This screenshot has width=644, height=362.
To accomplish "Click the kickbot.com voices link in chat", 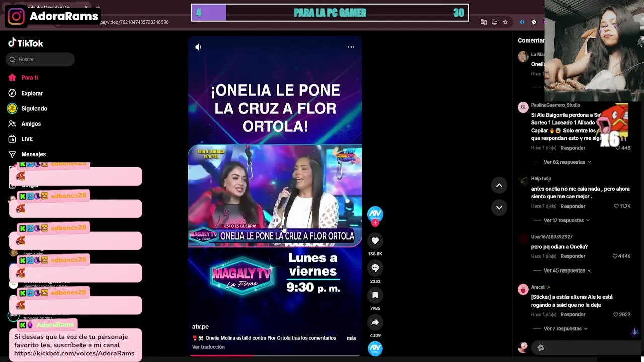I will coord(74,353).
